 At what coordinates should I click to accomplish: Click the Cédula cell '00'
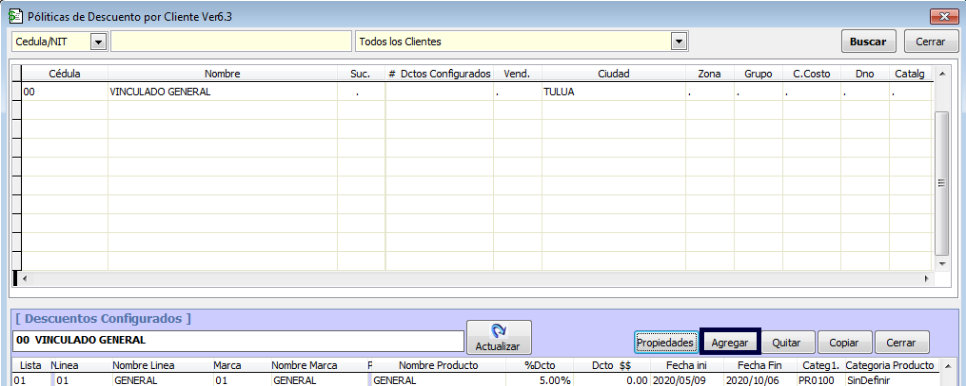point(65,92)
